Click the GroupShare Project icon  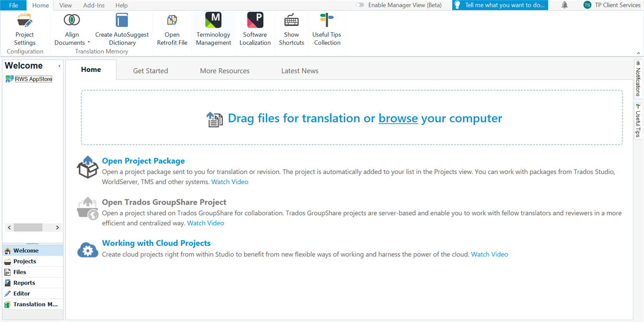pos(88,208)
